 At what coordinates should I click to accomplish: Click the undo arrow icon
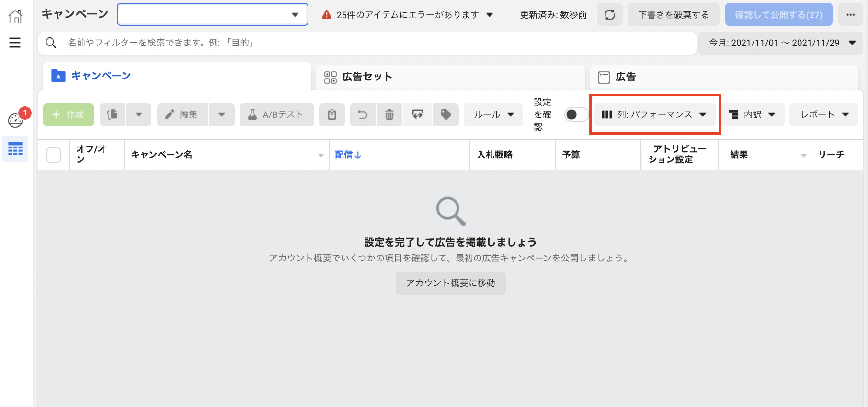tap(363, 115)
